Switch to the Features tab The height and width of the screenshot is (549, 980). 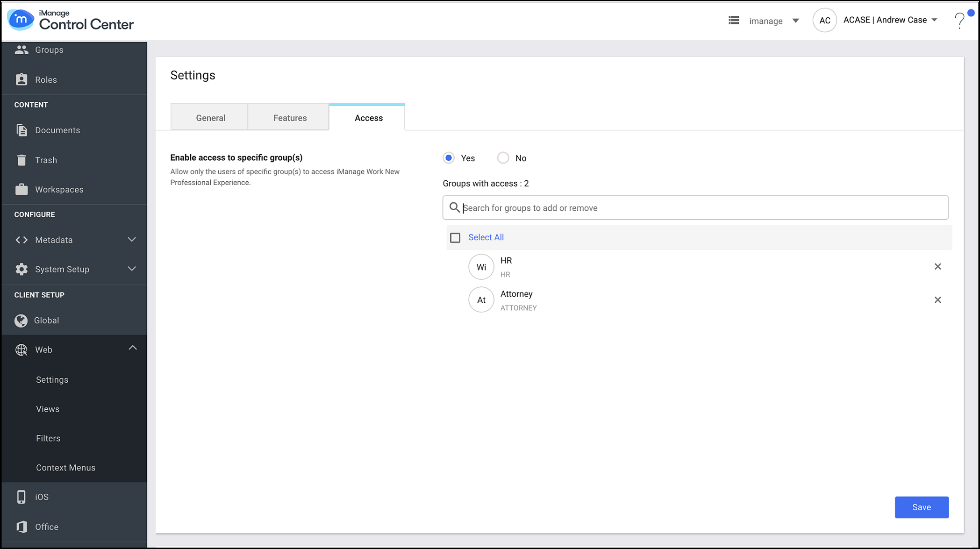pos(290,118)
